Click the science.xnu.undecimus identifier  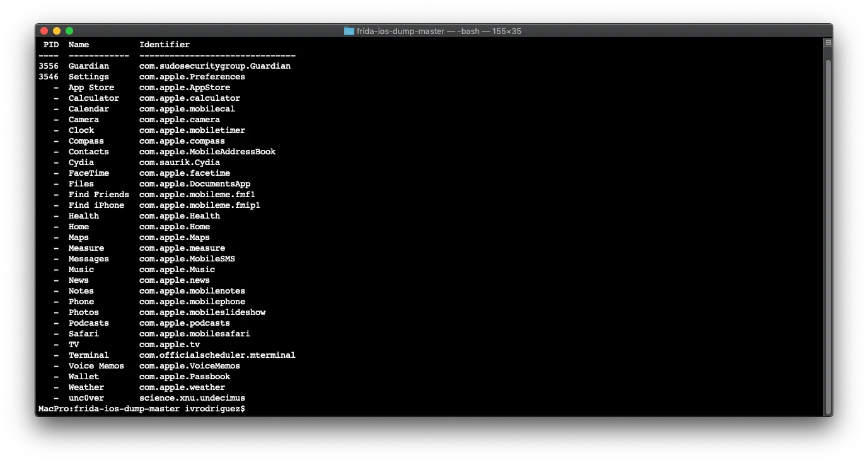coord(192,398)
